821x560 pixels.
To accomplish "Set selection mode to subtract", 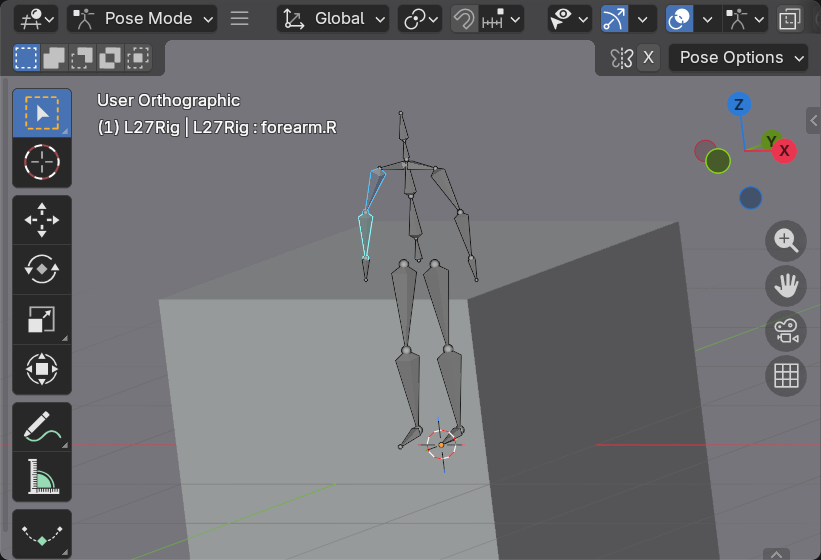I will tap(82, 58).
